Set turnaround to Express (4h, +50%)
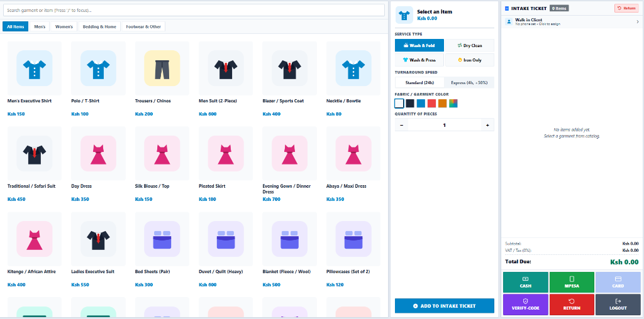The height and width of the screenshot is (319, 644). [x=469, y=82]
